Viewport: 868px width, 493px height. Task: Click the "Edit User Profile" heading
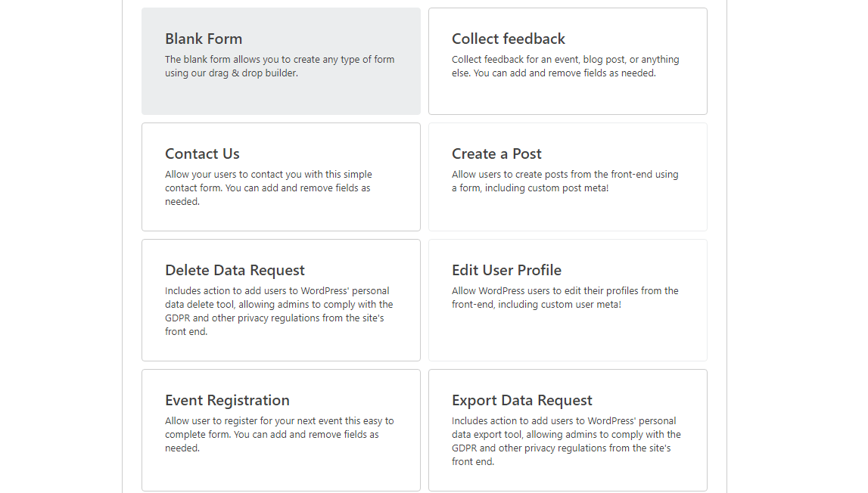(506, 270)
